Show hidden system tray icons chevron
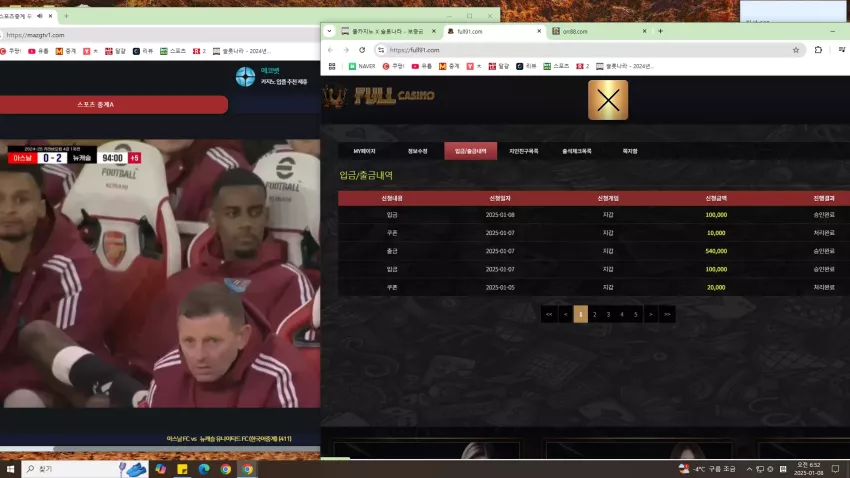850x478 pixels. pos(749,469)
